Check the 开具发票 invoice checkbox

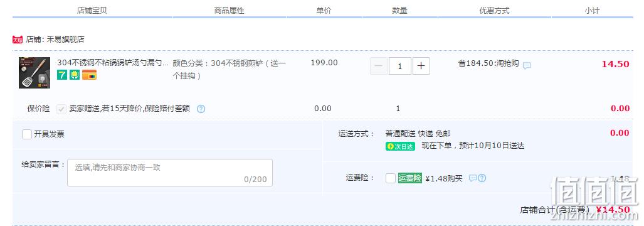pos(27,134)
